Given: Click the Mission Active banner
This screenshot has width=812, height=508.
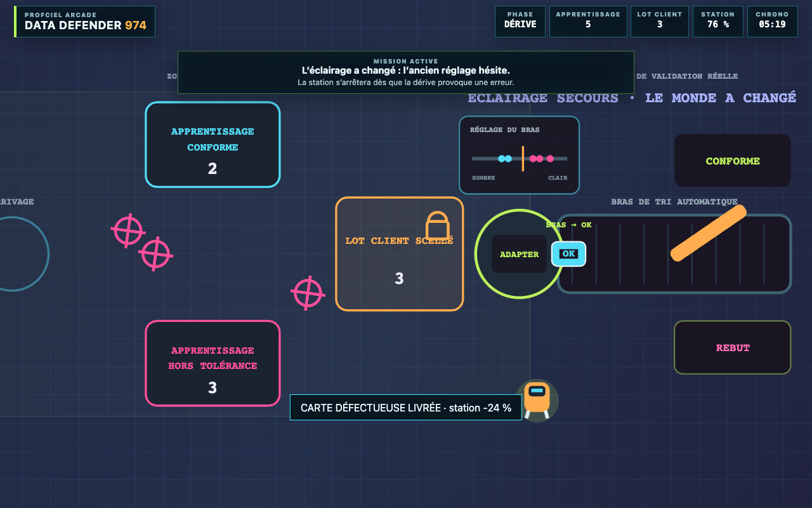Looking at the screenshot, I should click(x=406, y=72).
